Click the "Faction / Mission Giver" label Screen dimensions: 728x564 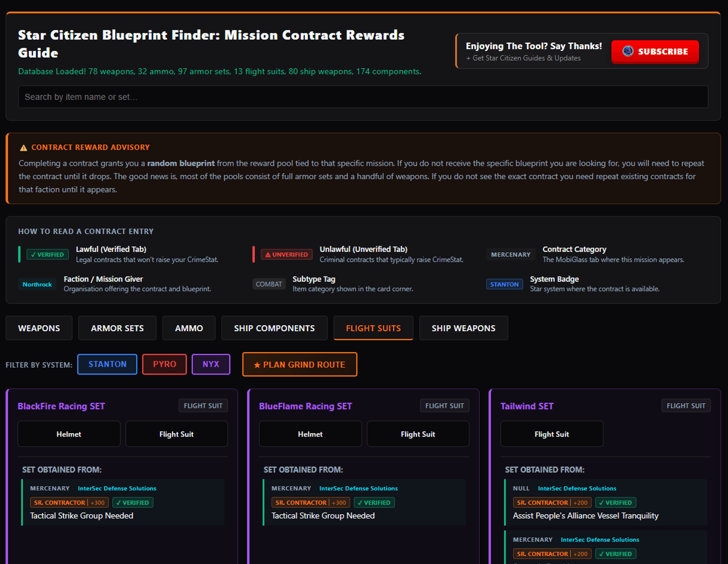click(x=103, y=279)
